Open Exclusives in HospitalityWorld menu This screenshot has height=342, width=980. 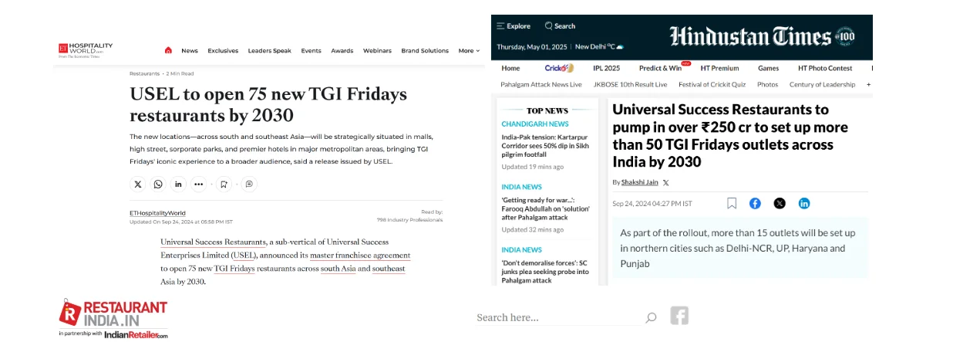[x=223, y=50]
